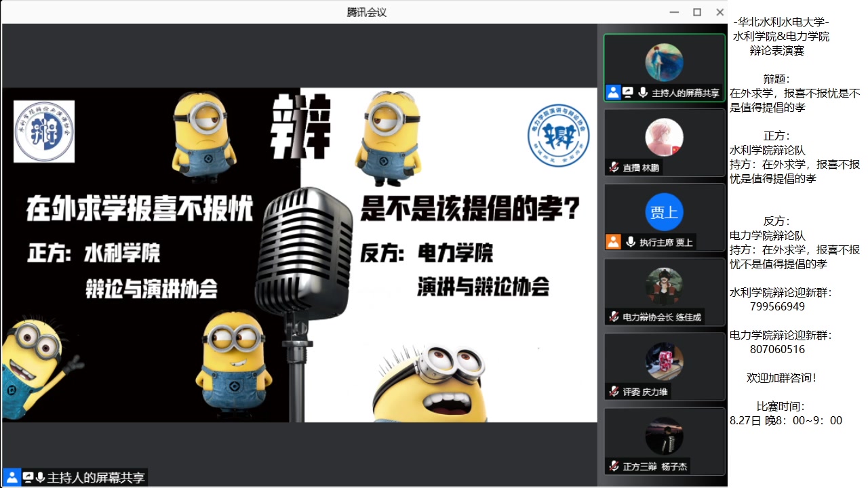Viewport: 868px width, 488px height.
Task: Click group number 799566949 in right notes
Action: pos(777,306)
